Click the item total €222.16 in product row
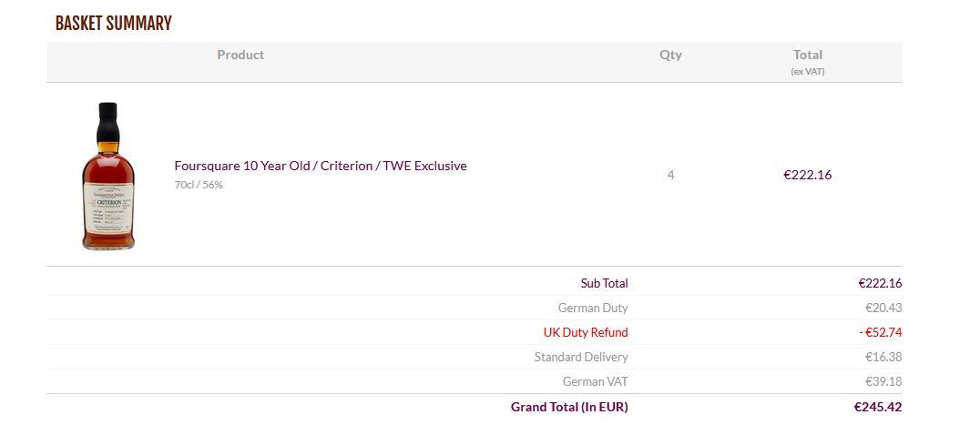980x435 pixels. point(808,176)
